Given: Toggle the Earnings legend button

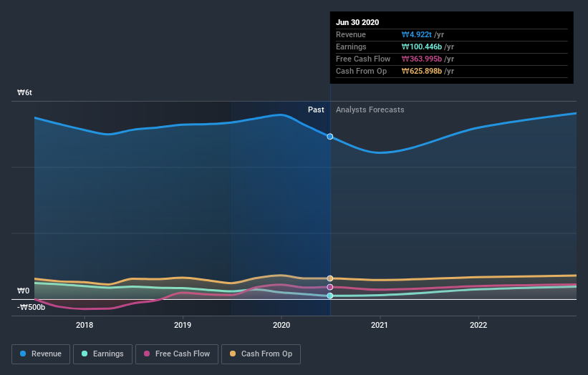Looking at the screenshot, I should click(x=102, y=354).
